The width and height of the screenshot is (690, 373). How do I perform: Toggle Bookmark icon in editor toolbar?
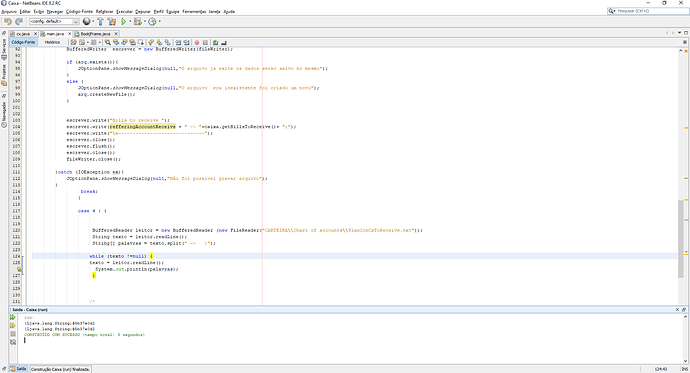pyautogui.click(x=168, y=42)
